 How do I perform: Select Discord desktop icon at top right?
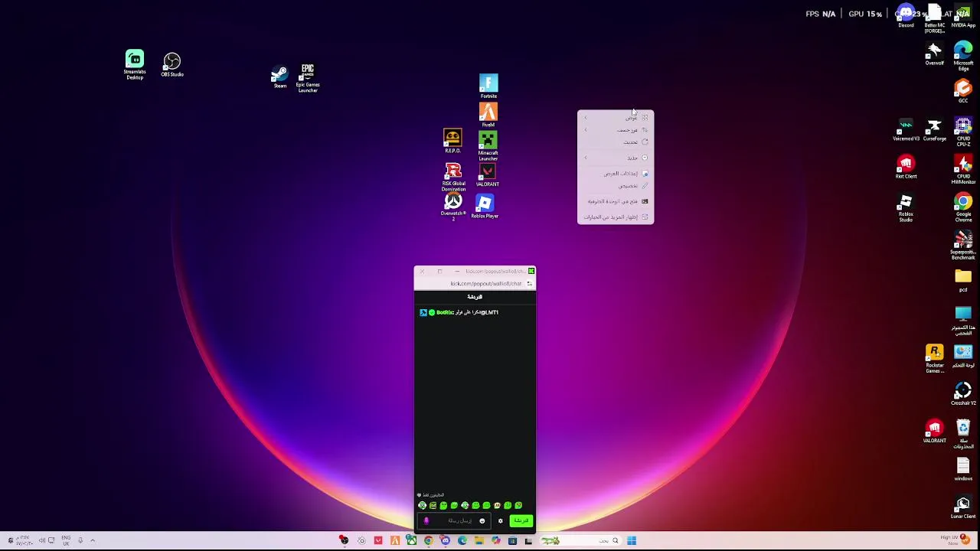[x=906, y=16]
